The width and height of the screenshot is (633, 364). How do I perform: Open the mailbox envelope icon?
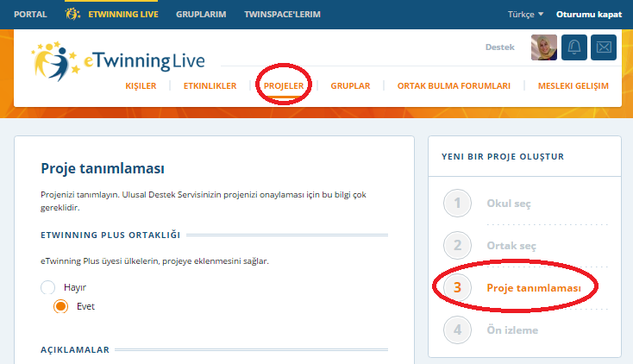(605, 47)
